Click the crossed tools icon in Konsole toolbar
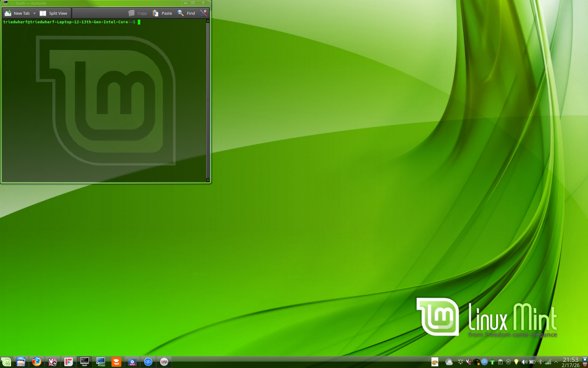588x368 pixels. pos(204,13)
